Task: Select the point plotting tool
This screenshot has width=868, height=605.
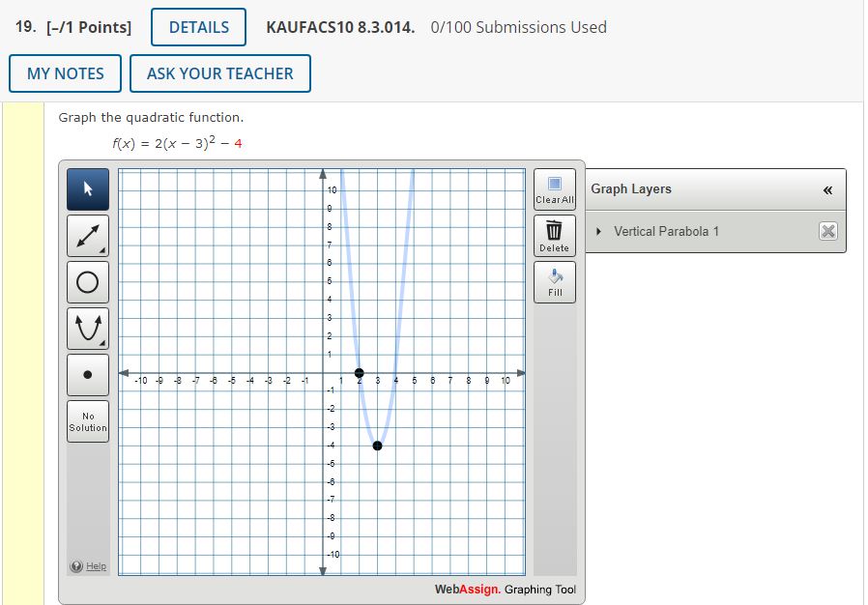Action: pos(87,374)
